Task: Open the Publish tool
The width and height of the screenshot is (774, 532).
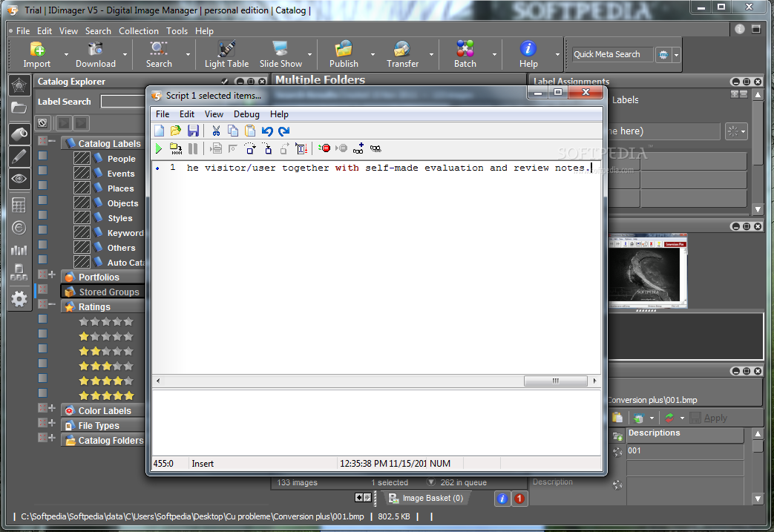Action: [x=344, y=55]
